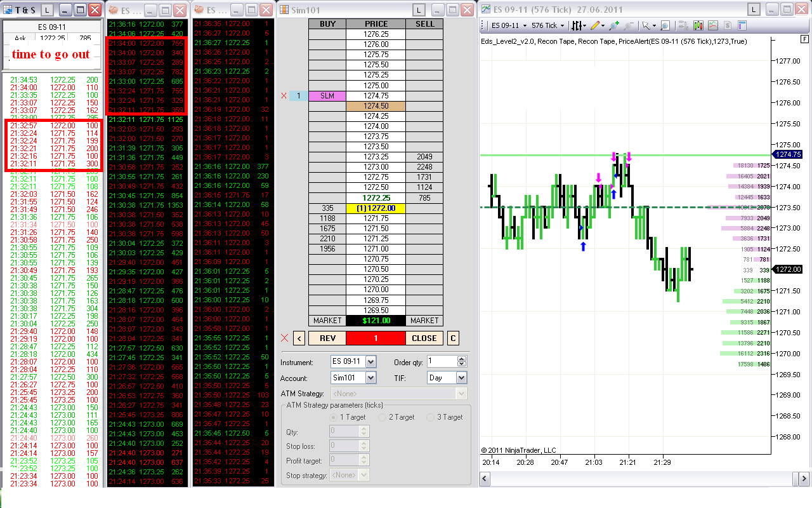Image resolution: width=812 pixels, height=508 pixels.
Task: Click the 1272.00 last price marker on chart axis
Action: (x=789, y=269)
